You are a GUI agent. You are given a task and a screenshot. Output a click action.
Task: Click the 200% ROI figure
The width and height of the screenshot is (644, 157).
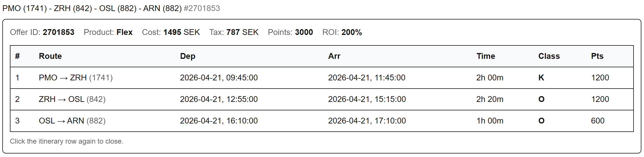point(352,32)
